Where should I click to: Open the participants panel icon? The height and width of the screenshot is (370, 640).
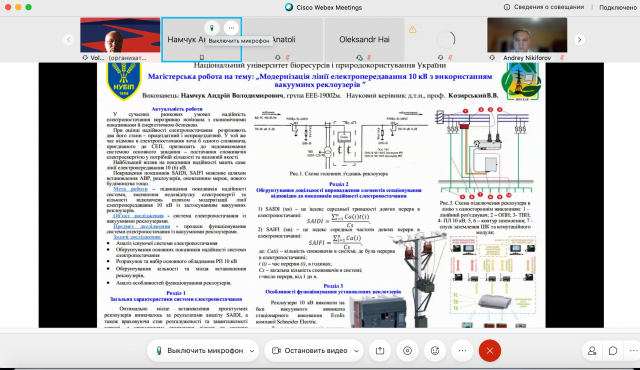point(592,350)
